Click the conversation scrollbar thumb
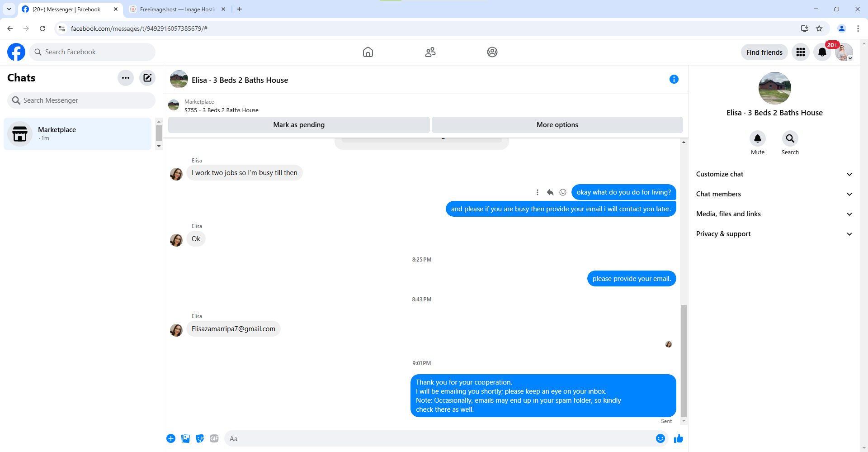 (x=684, y=361)
